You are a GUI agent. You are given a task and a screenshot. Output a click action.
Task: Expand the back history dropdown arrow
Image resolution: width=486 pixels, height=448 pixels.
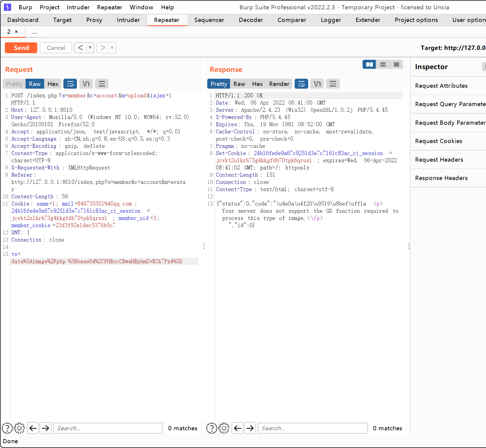(x=90, y=48)
